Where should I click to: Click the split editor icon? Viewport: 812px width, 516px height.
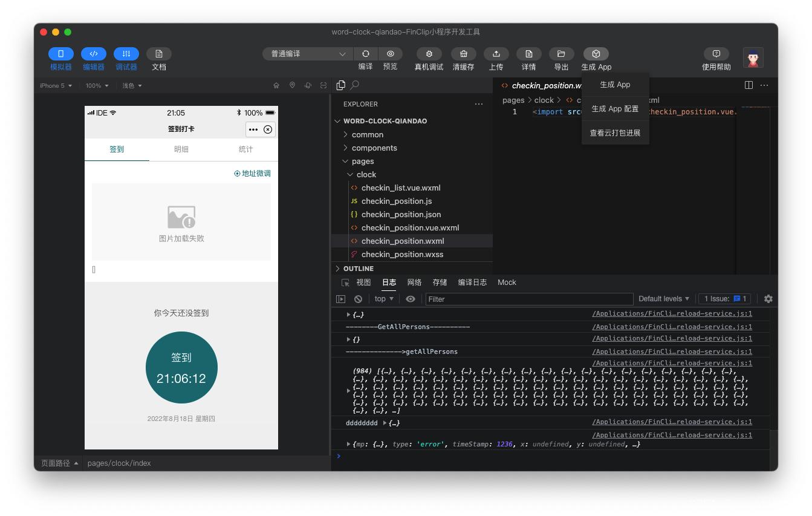click(x=749, y=85)
